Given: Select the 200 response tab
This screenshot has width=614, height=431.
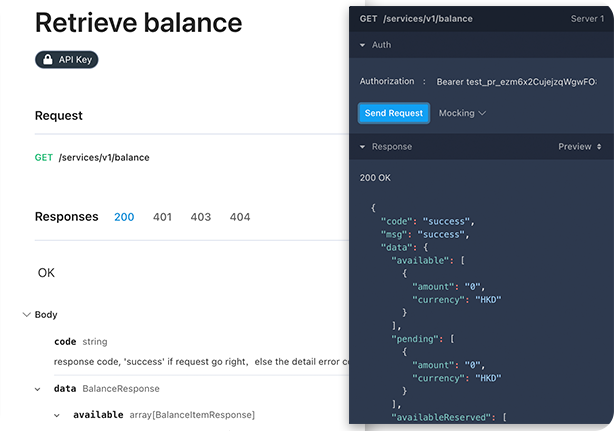Looking at the screenshot, I should 124,217.
